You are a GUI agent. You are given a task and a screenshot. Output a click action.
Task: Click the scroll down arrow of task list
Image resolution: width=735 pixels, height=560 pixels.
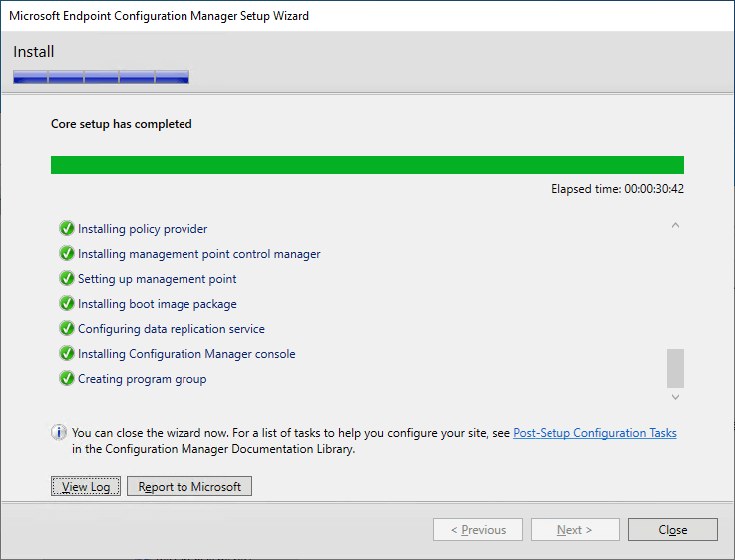click(675, 397)
